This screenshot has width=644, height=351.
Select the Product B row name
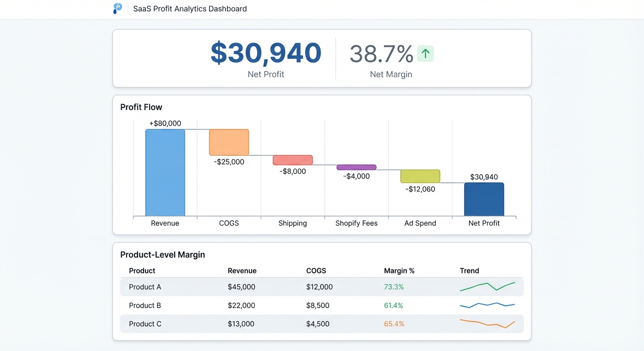tap(145, 305)
